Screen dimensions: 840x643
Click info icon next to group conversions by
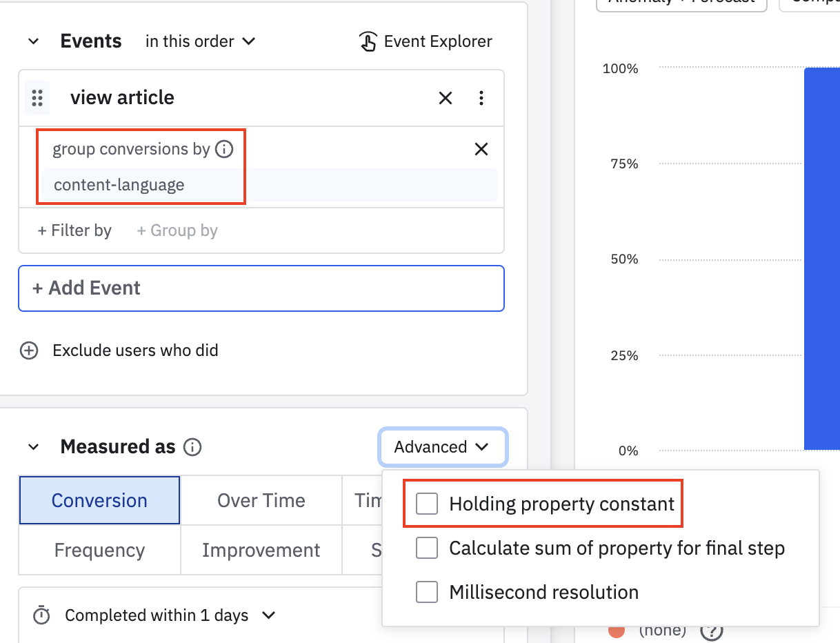point(224,149)
